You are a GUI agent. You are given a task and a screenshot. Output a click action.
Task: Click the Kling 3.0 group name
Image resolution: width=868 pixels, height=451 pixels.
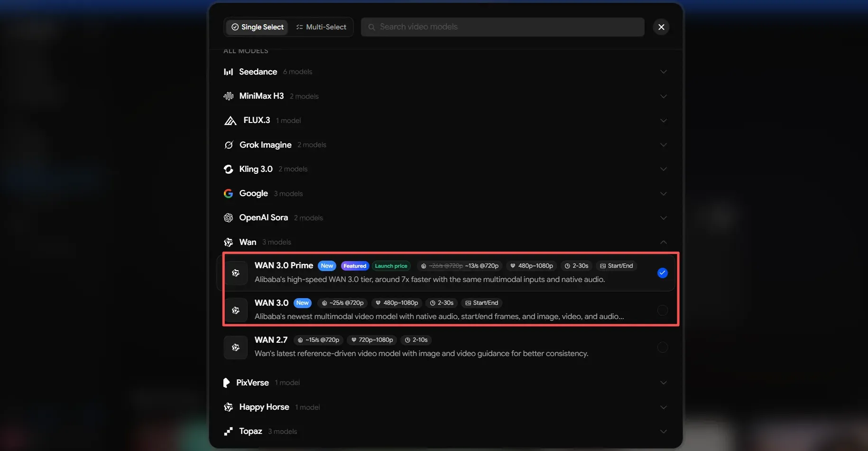click(256, 169)
